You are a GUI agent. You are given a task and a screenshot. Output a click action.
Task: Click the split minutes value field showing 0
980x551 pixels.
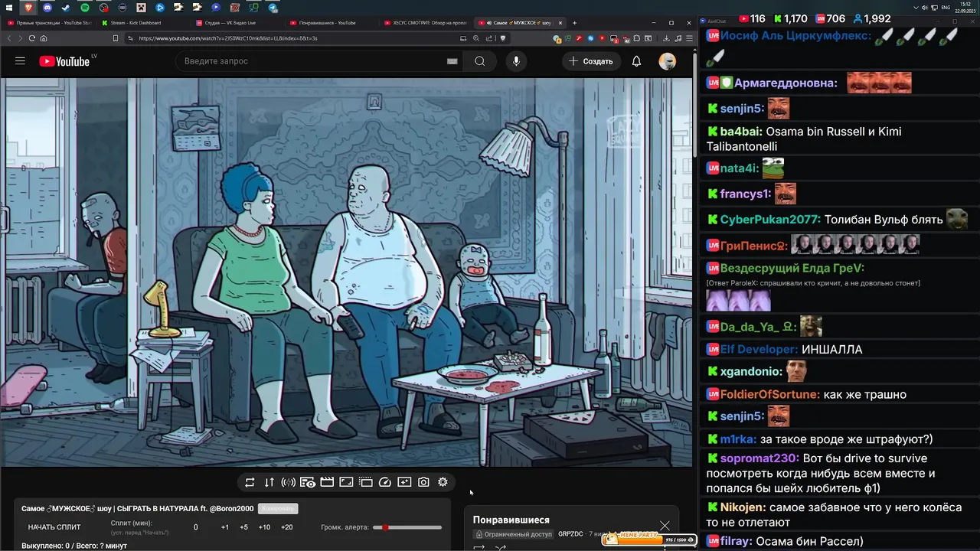(x=196, y=527)
